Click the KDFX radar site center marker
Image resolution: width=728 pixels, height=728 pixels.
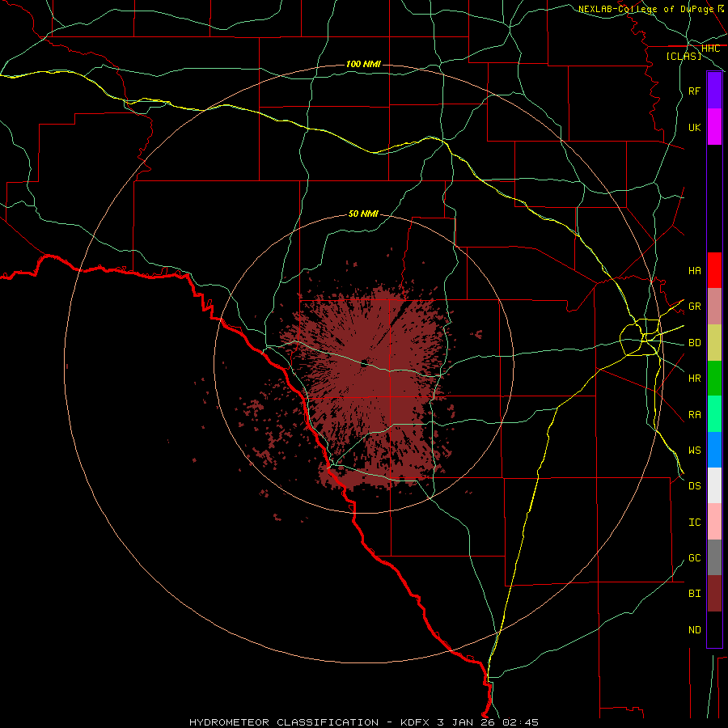(364, 363)
